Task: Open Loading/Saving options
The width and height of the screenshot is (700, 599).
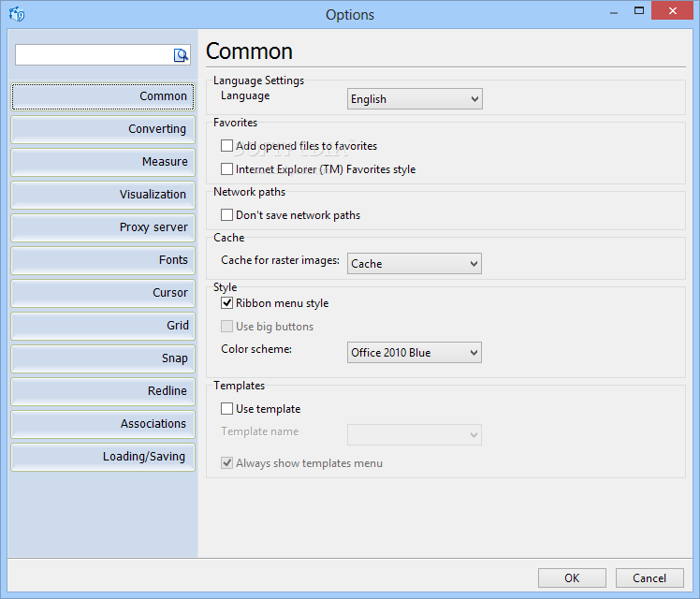Action: tap(103, 457)
